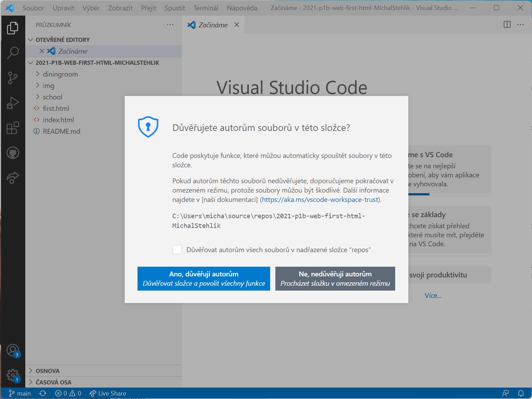532x399 pixels.
Task: Click the errors and warnings status item
Action: pyautogui.click(x=68, y=393)
